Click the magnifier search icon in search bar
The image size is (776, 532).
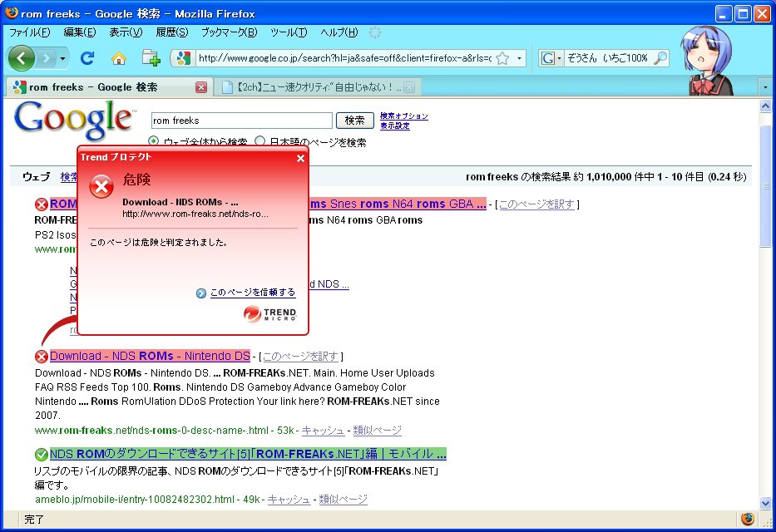(660, 58)
